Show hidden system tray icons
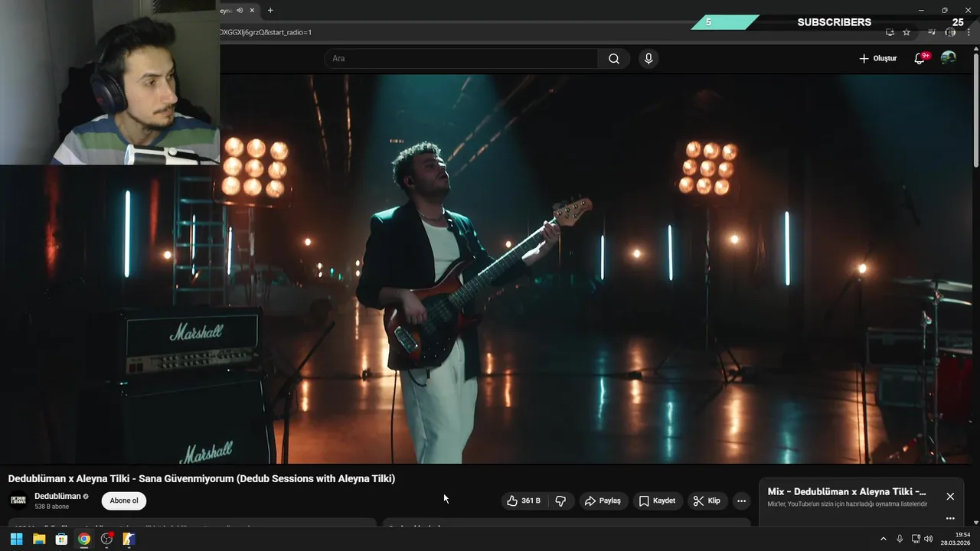 tap(883, 539)
